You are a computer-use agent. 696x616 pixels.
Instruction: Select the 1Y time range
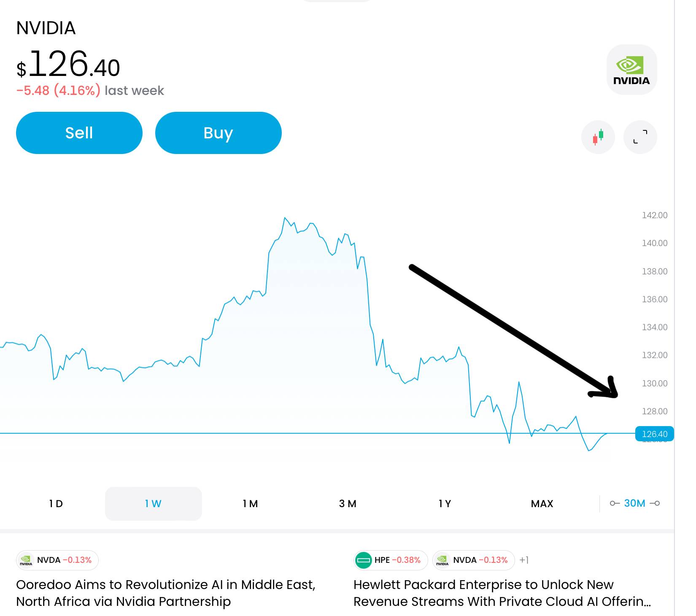coord(445,504)
